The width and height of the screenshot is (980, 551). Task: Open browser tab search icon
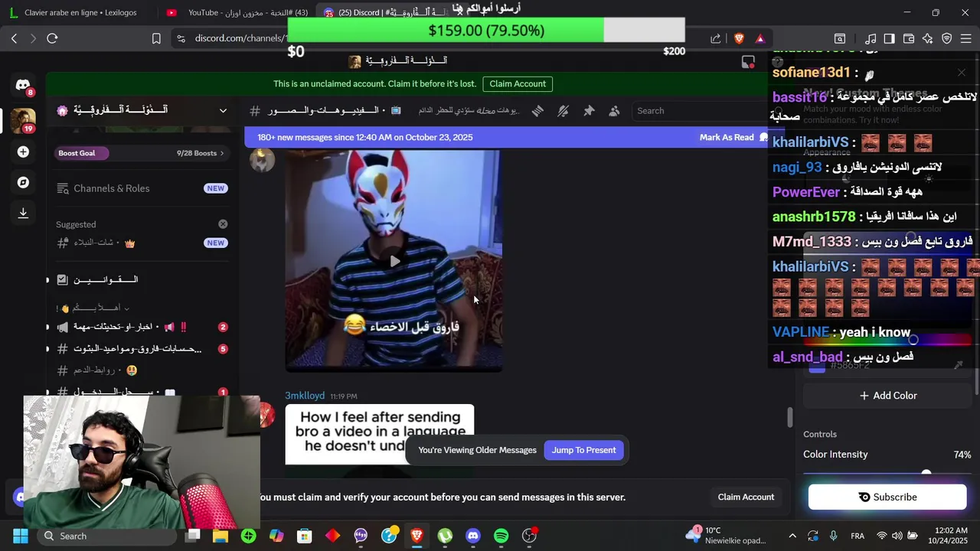tap(840, 38)
